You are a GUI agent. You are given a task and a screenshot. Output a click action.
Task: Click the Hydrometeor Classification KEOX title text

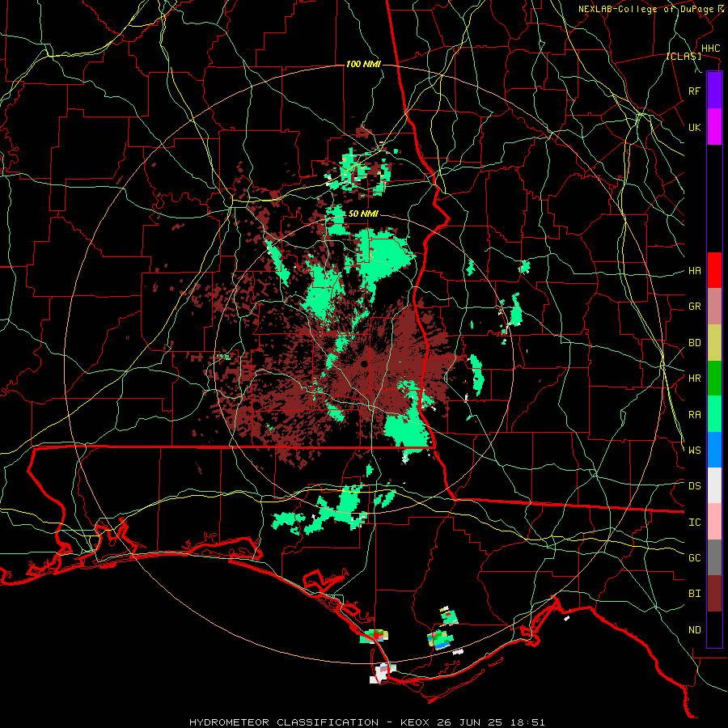tap(366, 722)
